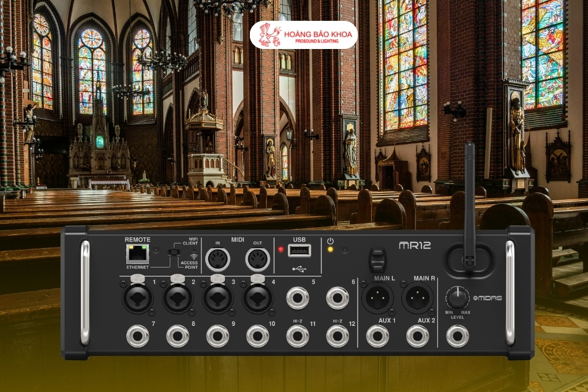Click the power symbol above the LED
Image resolution: width=588 pixels, height=392 pixels.
(330, 241)
